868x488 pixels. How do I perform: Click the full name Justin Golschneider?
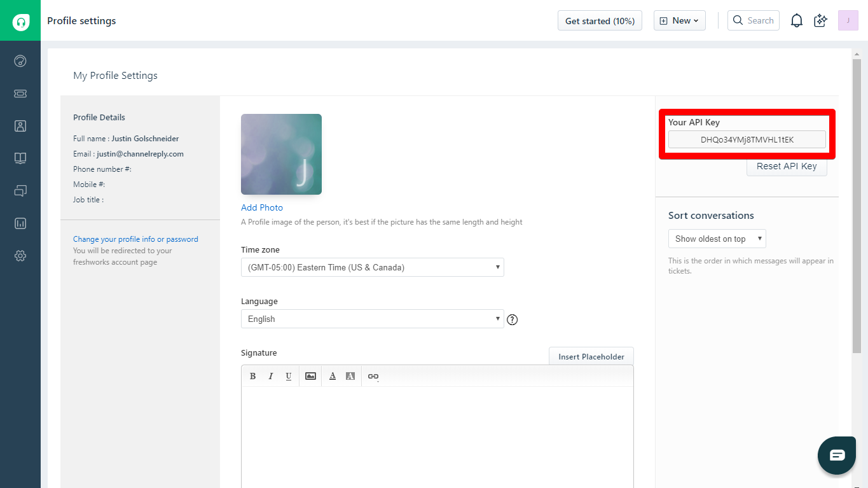(x=146, y=139)
